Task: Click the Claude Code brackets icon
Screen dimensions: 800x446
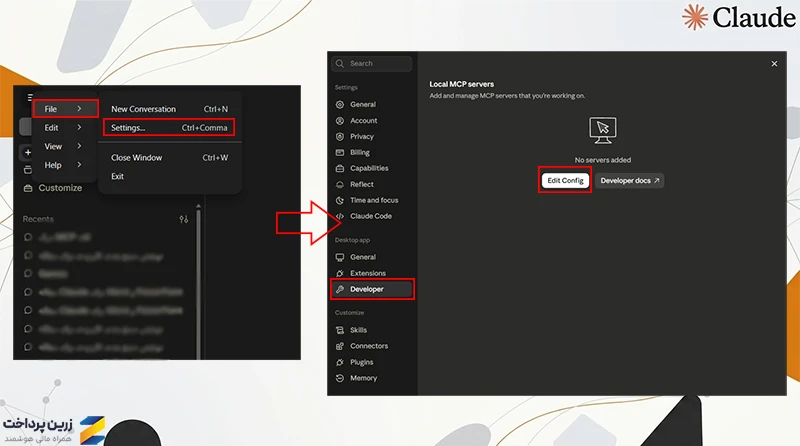Action: coord(340,216)
